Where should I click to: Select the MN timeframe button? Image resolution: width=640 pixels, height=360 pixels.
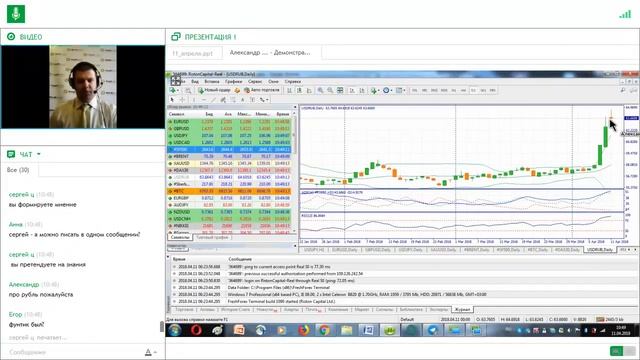(x=493, y=90)
